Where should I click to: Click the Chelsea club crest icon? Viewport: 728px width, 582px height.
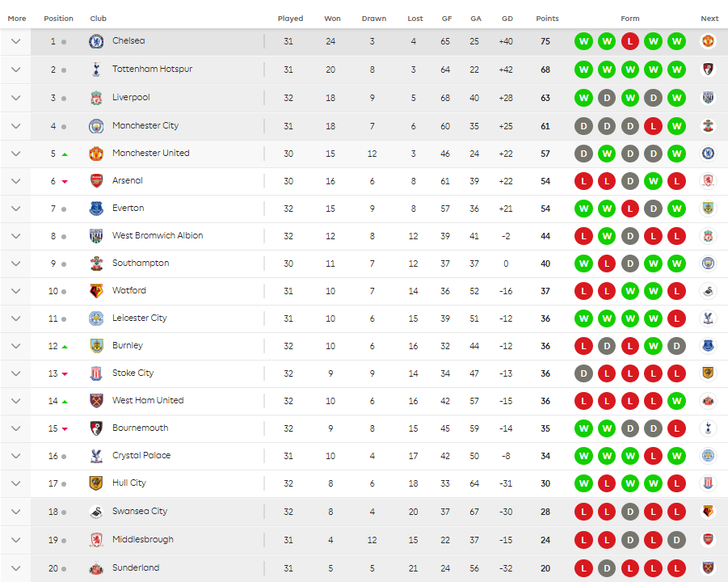click(x=96, y=41)
